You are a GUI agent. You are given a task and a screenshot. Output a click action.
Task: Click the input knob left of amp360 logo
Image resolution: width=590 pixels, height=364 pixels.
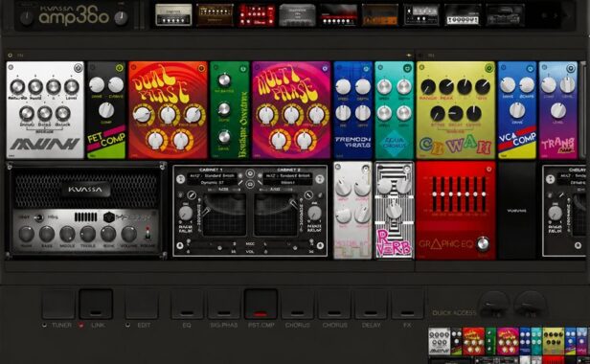pos(27,17)
